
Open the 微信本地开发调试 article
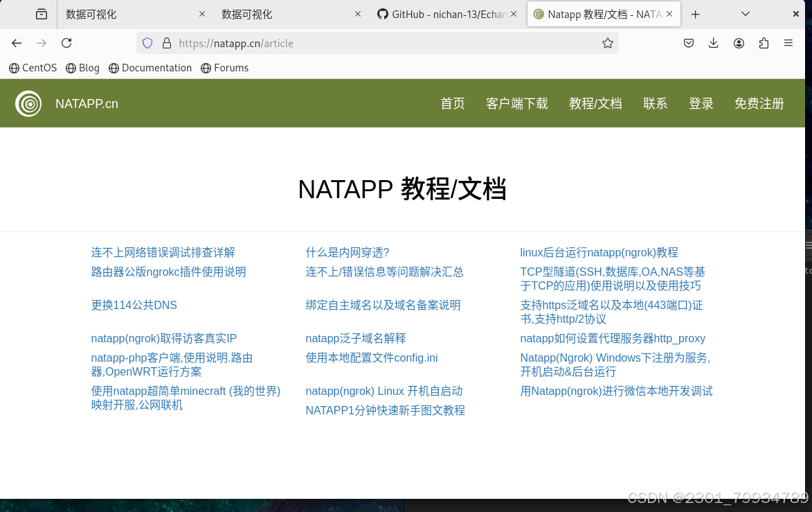(x=616, y=391)
